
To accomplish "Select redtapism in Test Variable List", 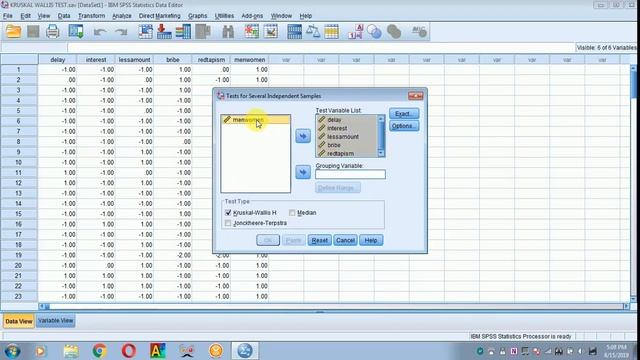I will (346, 153).
